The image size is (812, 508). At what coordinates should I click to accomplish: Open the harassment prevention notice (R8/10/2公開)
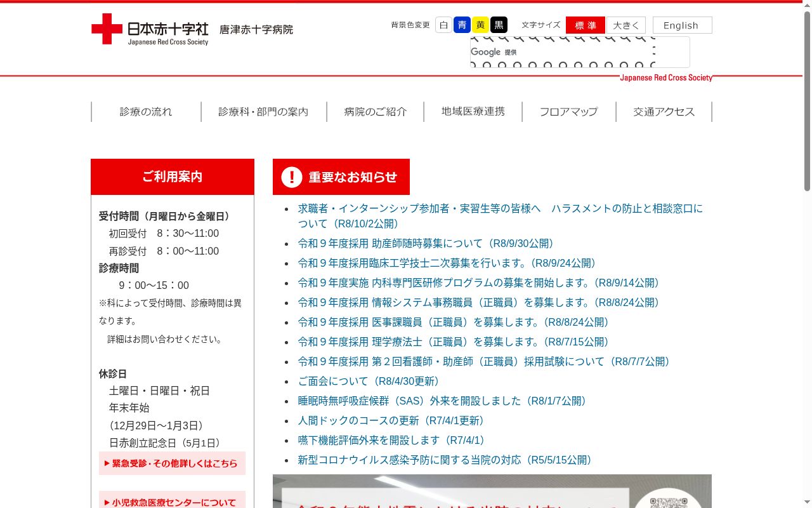pos(501,216)
